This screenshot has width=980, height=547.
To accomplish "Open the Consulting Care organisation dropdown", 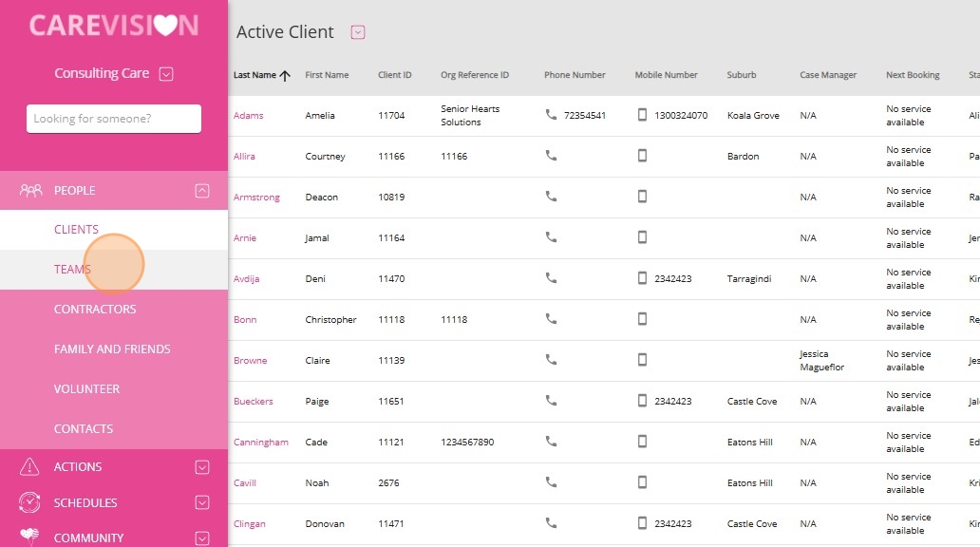I will click(x=165, y=74).
